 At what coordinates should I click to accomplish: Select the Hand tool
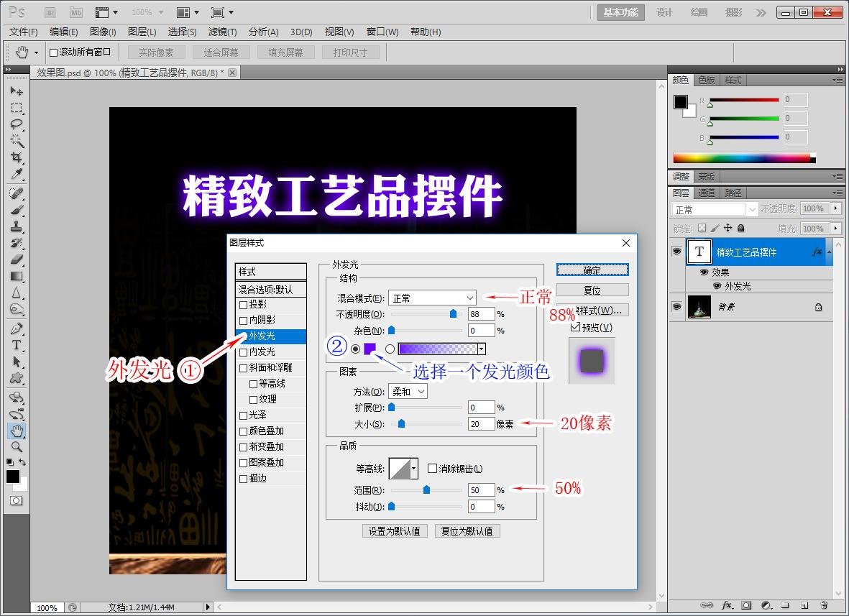(x=16, y=431)
